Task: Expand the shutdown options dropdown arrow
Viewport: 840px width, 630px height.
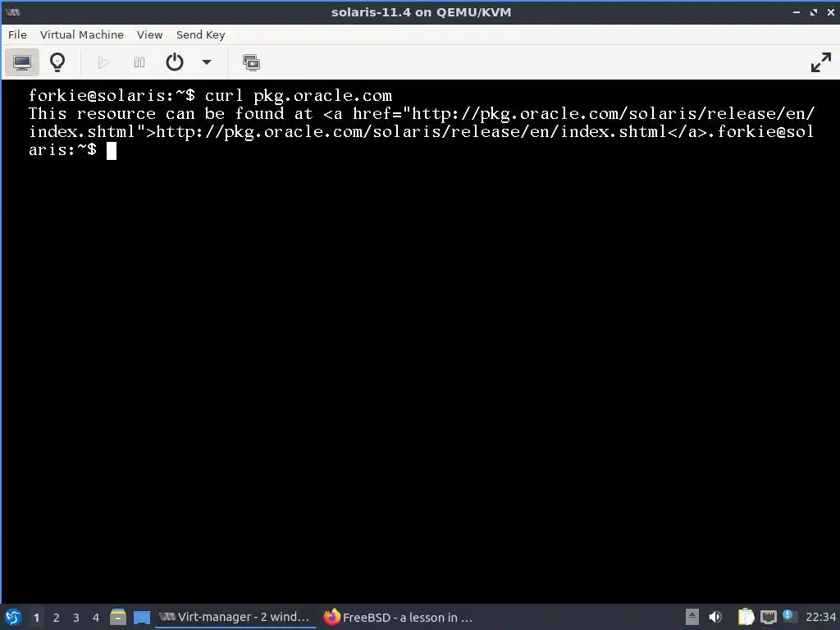Action: (206, 62)
